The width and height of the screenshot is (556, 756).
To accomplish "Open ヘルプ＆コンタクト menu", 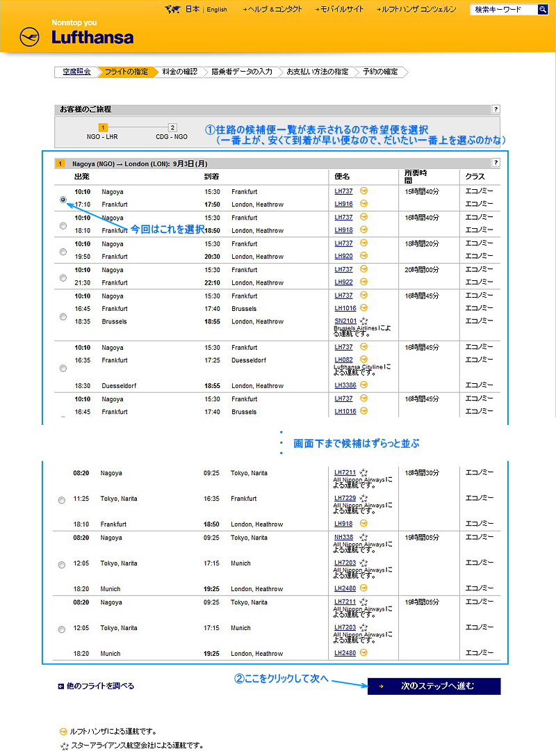I will tap(272, 9).
